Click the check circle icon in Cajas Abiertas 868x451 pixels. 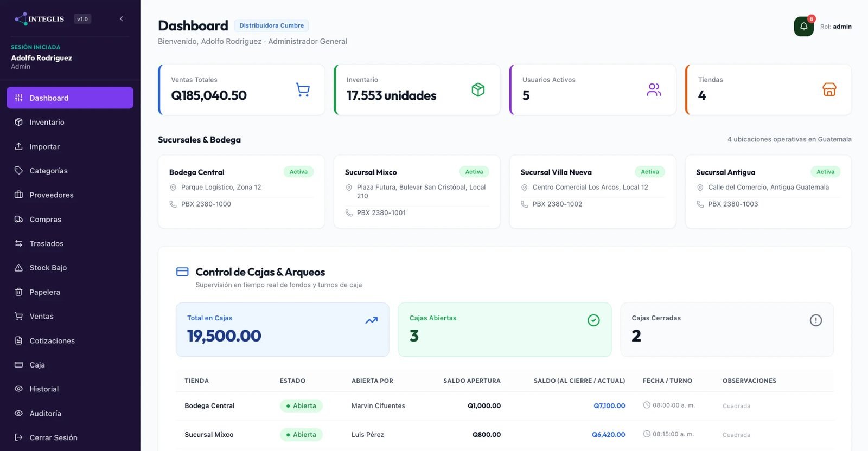click(593, 320)
